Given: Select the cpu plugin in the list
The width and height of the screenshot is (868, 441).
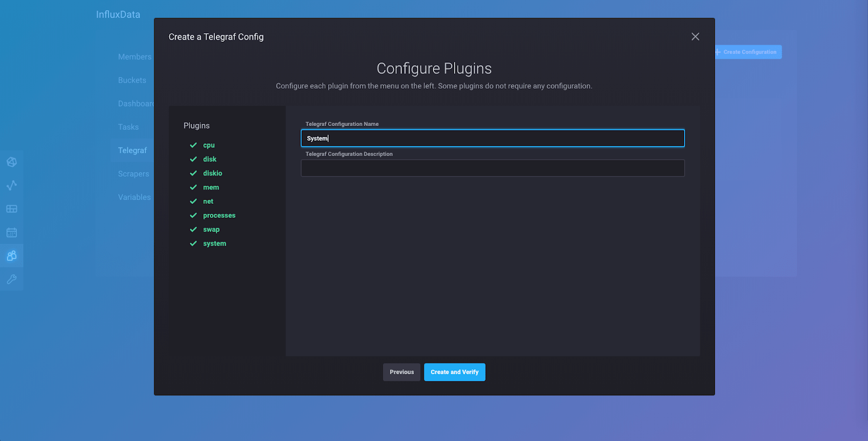Looking at the screenshot, I should [x=209, y=145].
